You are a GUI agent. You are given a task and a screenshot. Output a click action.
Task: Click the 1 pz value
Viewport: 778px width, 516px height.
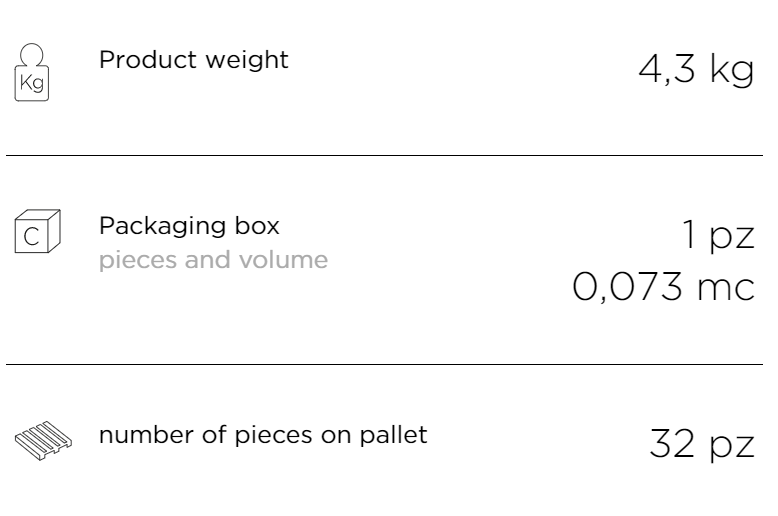tap(718, 235)
